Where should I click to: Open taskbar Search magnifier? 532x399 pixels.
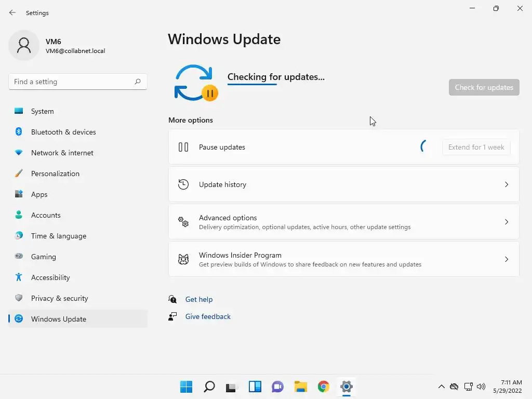pos(209,387)
